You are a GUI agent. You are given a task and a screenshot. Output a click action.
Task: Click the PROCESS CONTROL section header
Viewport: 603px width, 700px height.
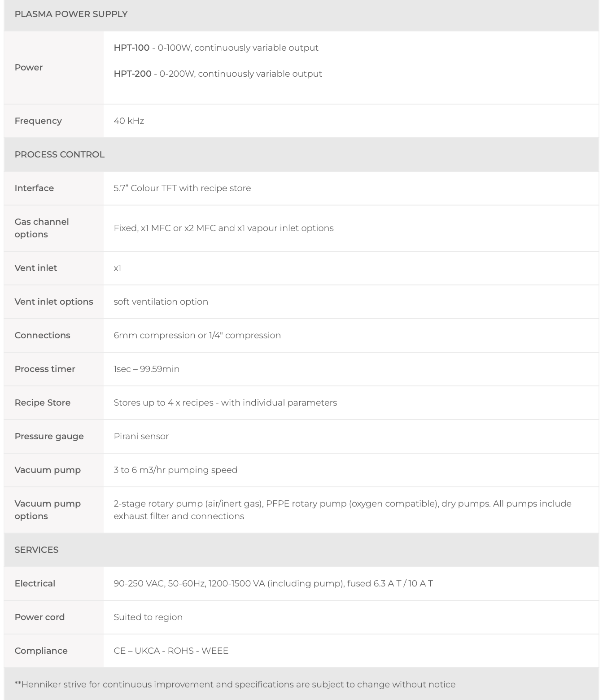(60, 154)
